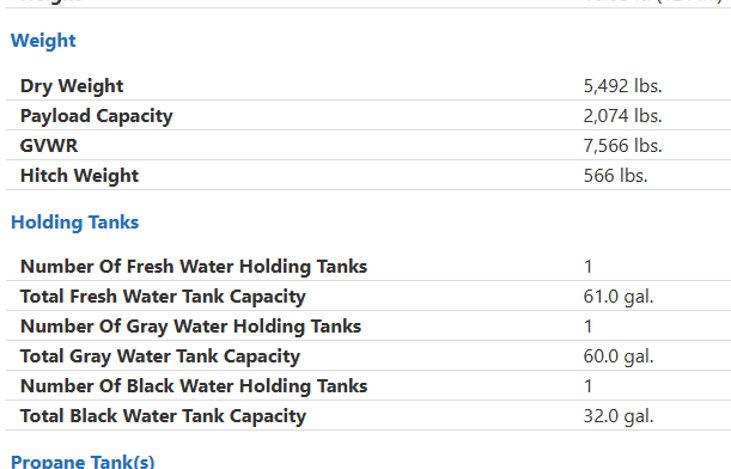
Task: Select Total Black Water Tank Capacity label
Action: coord(163,416)
